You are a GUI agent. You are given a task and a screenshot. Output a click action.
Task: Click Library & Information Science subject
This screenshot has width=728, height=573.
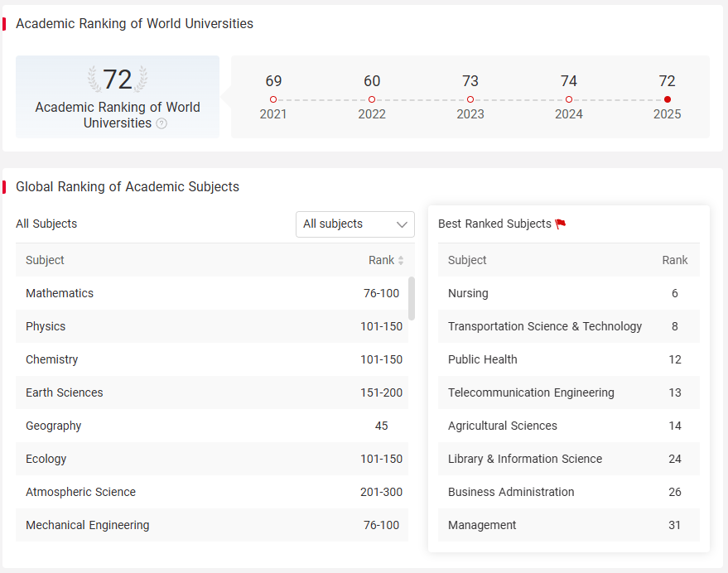tap(525, 459)
